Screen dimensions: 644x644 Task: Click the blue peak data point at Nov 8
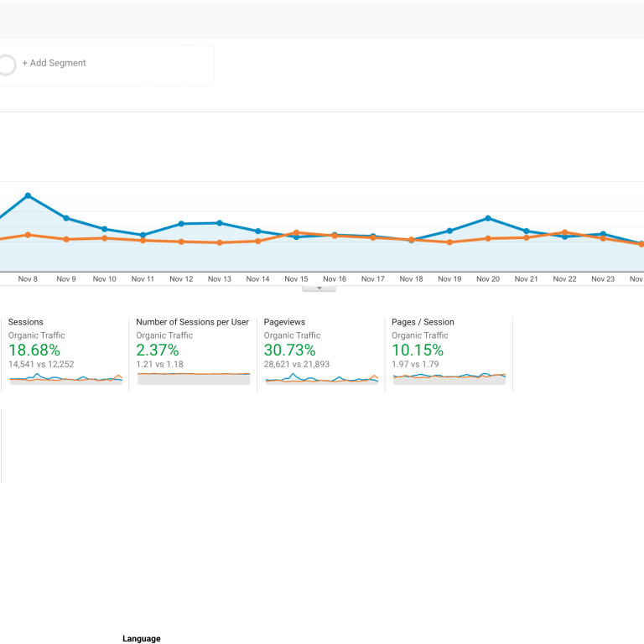(x=28, y=195)
